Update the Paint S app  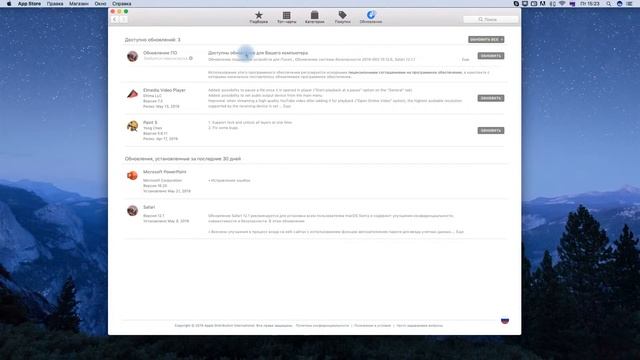click(491, 131)
